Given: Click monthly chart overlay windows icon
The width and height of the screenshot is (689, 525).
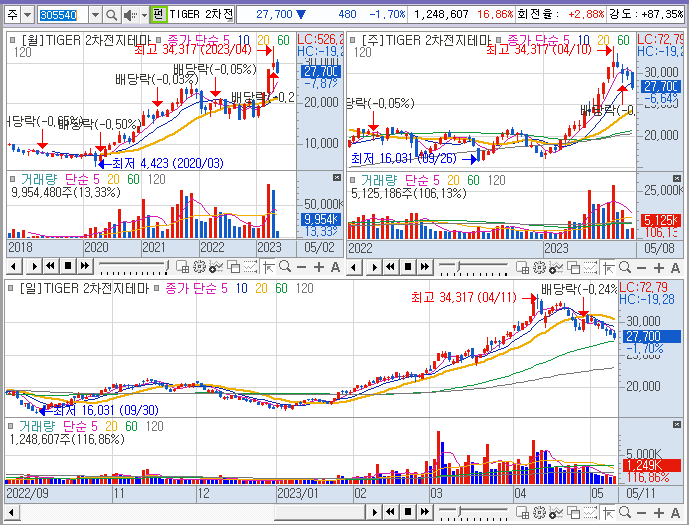Looking at the screenshot, I should (x=233, y=267).
